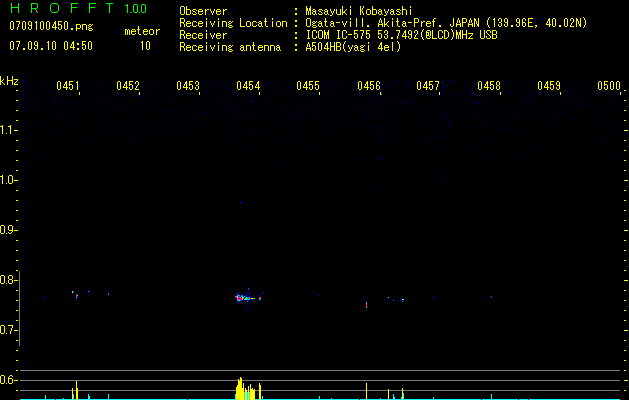
Task: Click the 0457 time marker
Action: coord(428,86)
